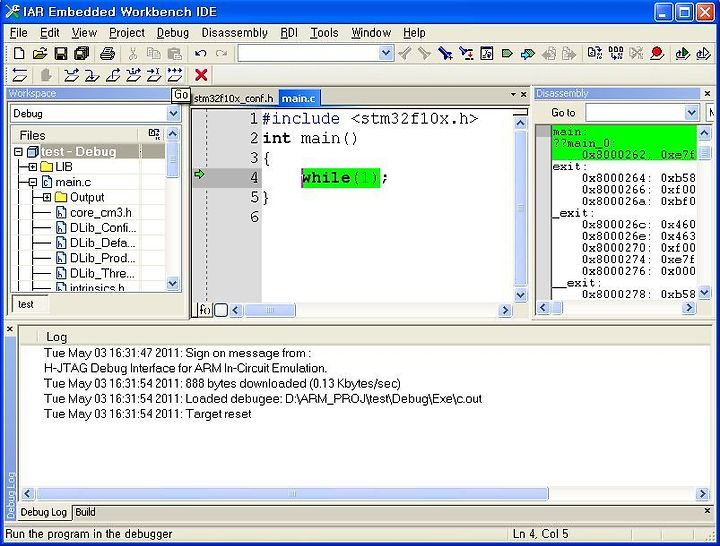Reset the target with the Reset icon
This screenshot has height=546, width=720.
click(20, 75)
